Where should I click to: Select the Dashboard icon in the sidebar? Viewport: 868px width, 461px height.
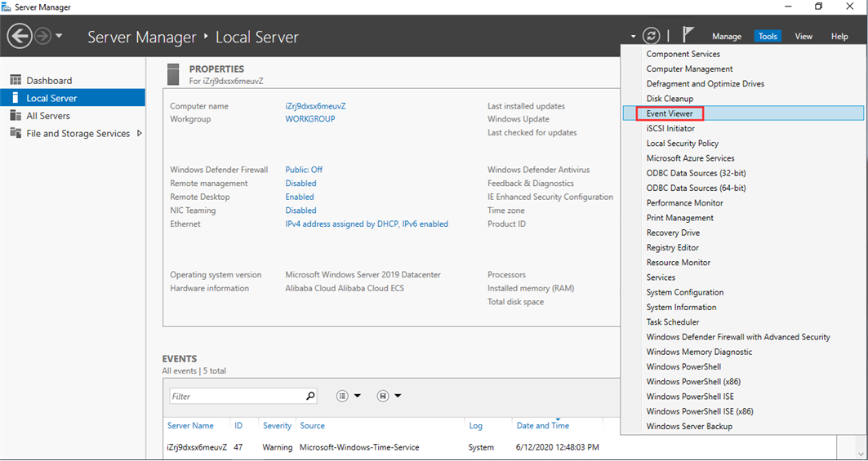pos(16,80)
